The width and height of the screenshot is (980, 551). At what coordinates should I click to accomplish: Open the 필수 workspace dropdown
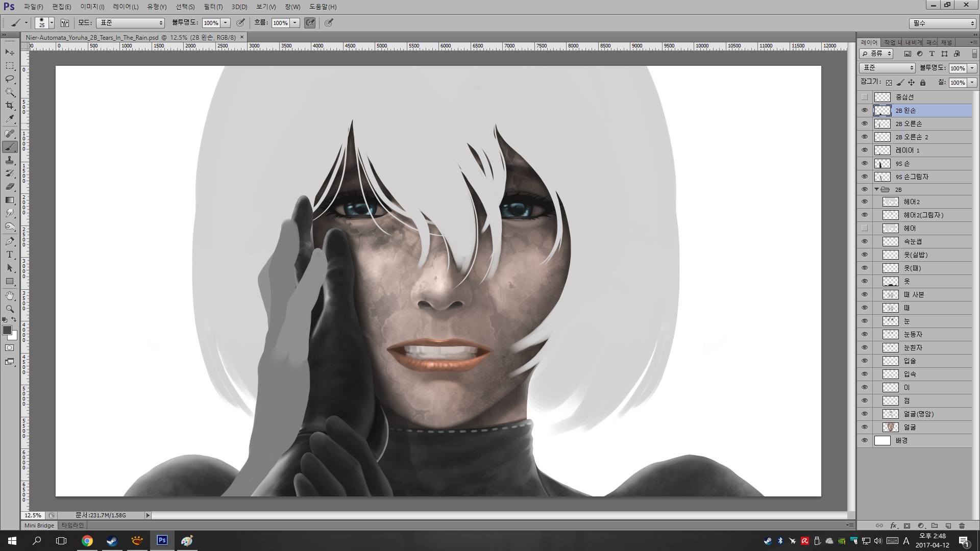[x=942, y=23]
